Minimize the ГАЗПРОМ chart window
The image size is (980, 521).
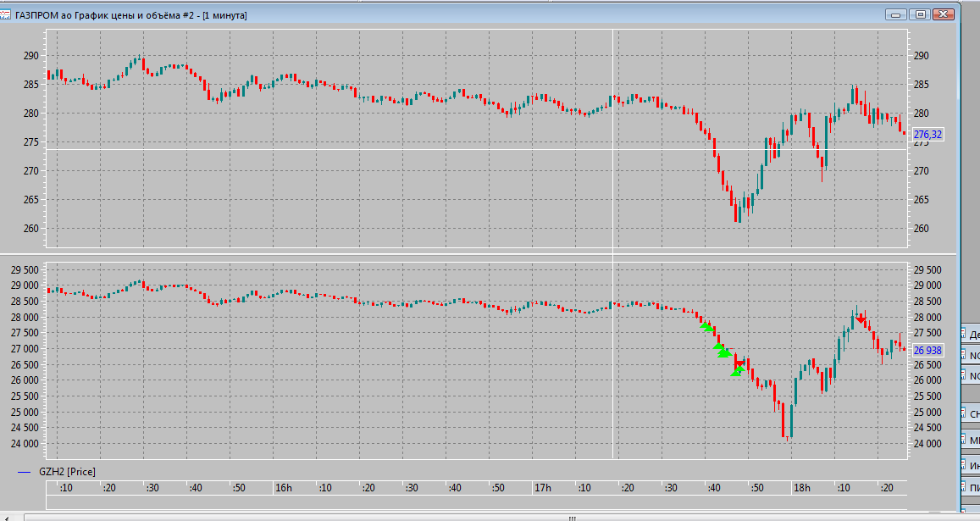click(x=896, y=14)
